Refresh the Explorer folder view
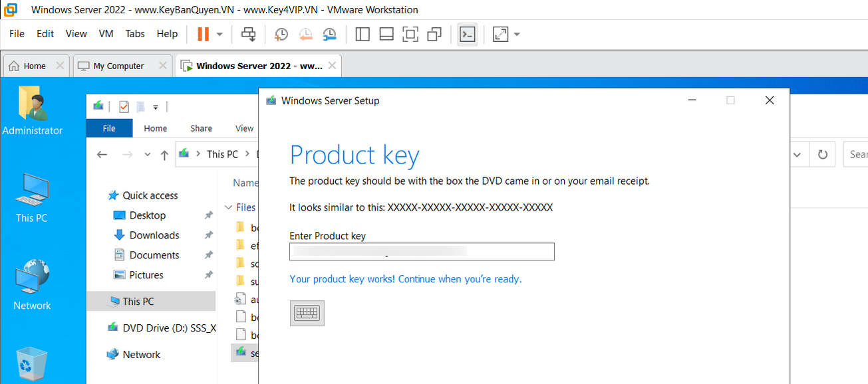 (823, 155)
